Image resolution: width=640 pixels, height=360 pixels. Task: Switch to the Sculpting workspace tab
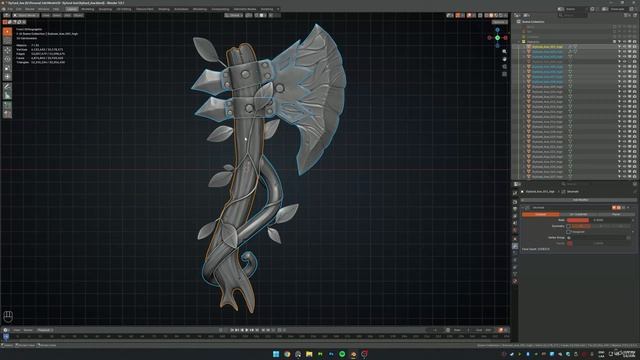coord(105,9)
